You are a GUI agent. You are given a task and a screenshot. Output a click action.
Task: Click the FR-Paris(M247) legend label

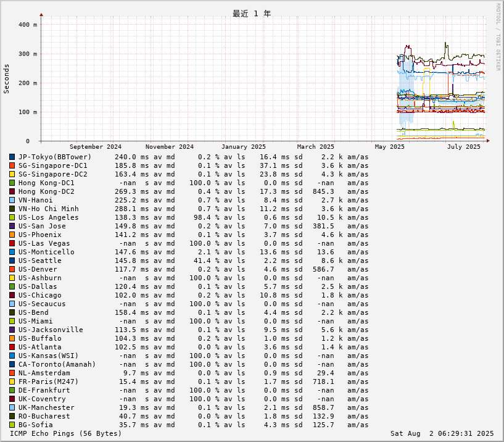49,382
